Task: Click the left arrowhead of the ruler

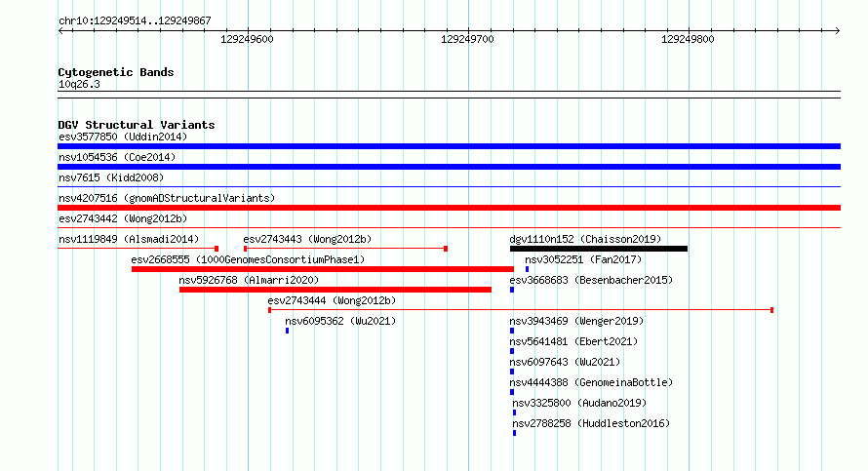Action: [60, 31]
